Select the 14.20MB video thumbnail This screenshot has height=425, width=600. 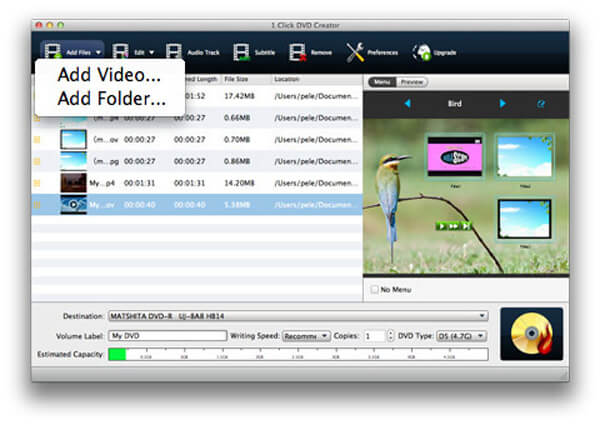(x=73, y=183)
